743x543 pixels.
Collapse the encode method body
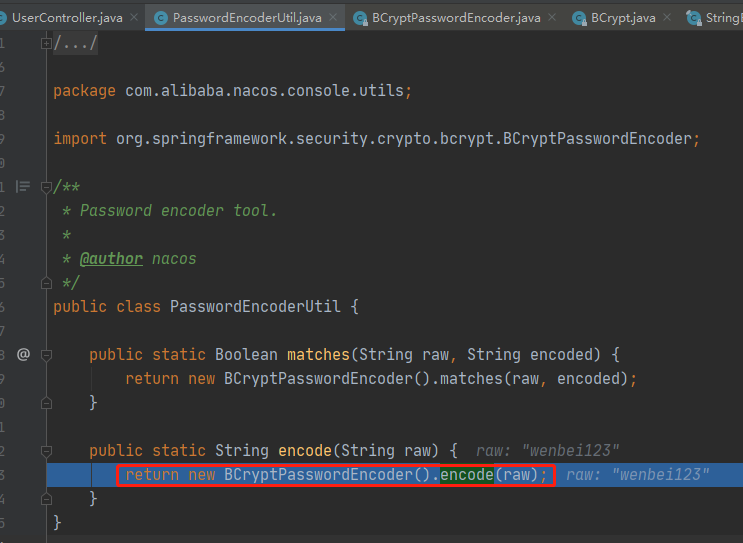click(46, 451)
